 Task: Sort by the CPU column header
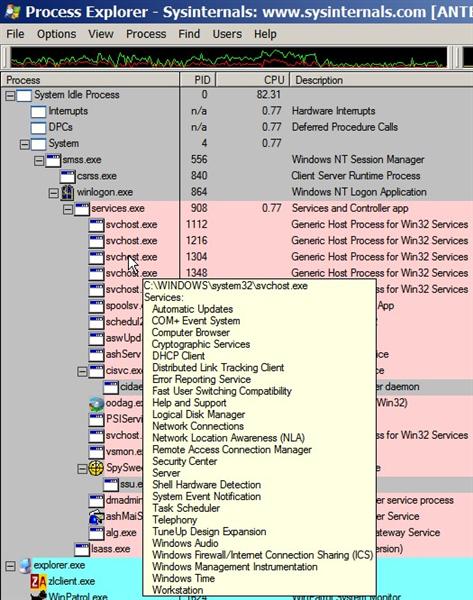[253, 80]
